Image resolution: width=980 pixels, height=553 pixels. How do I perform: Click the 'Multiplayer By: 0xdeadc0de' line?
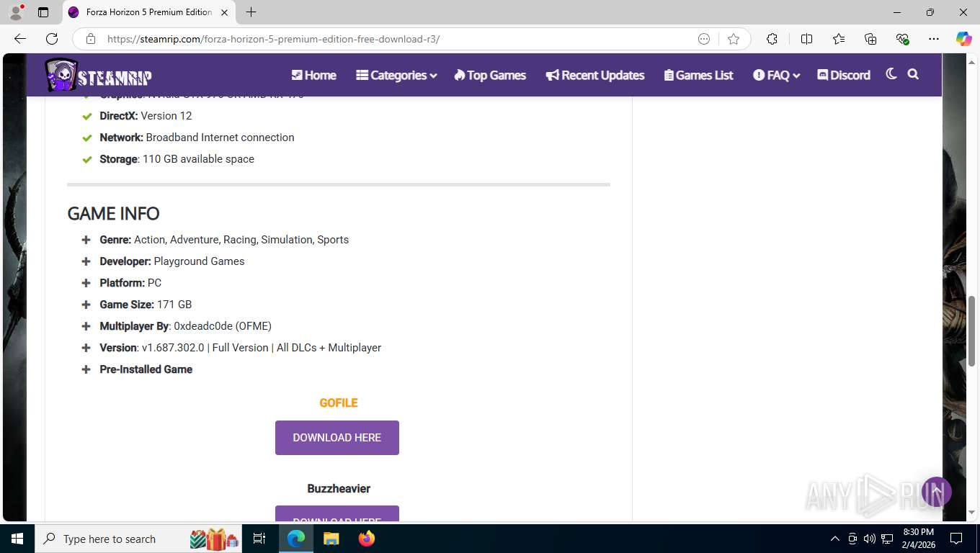(185, 326)
